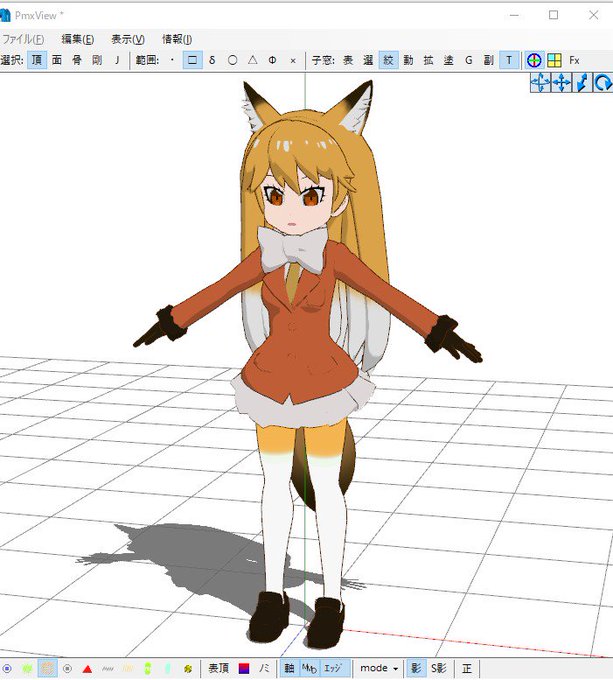Open the 選 sub-window

(x=368, y=60)
